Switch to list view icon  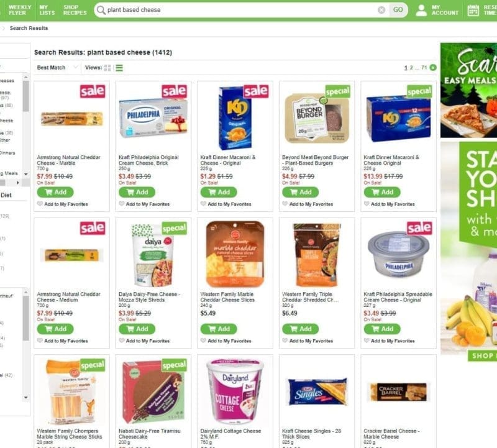coord(119,68)
